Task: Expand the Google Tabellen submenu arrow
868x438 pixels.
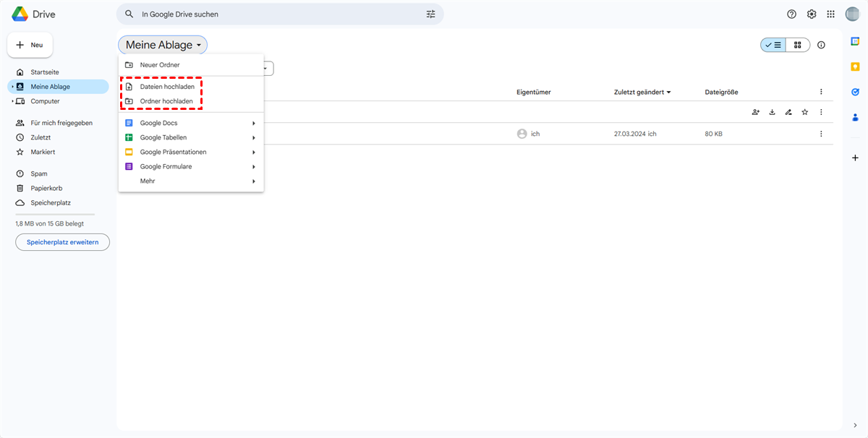Action: click(x=254, y=137)
